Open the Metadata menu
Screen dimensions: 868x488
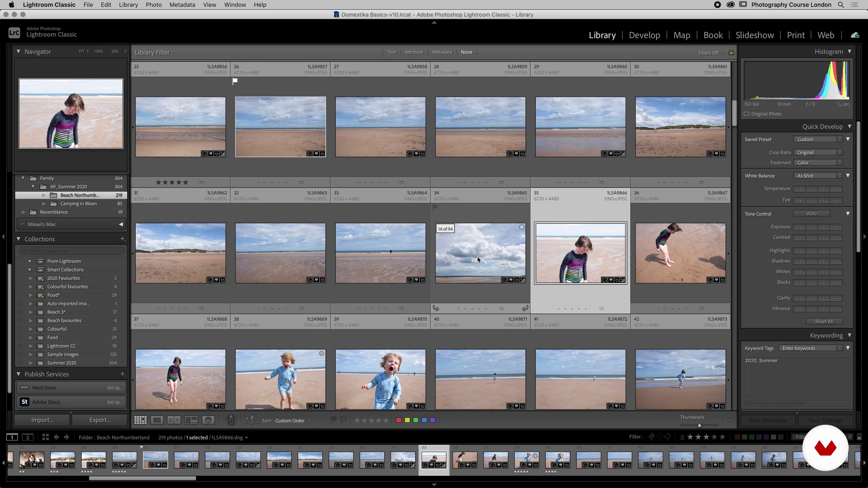coord(182,5)
